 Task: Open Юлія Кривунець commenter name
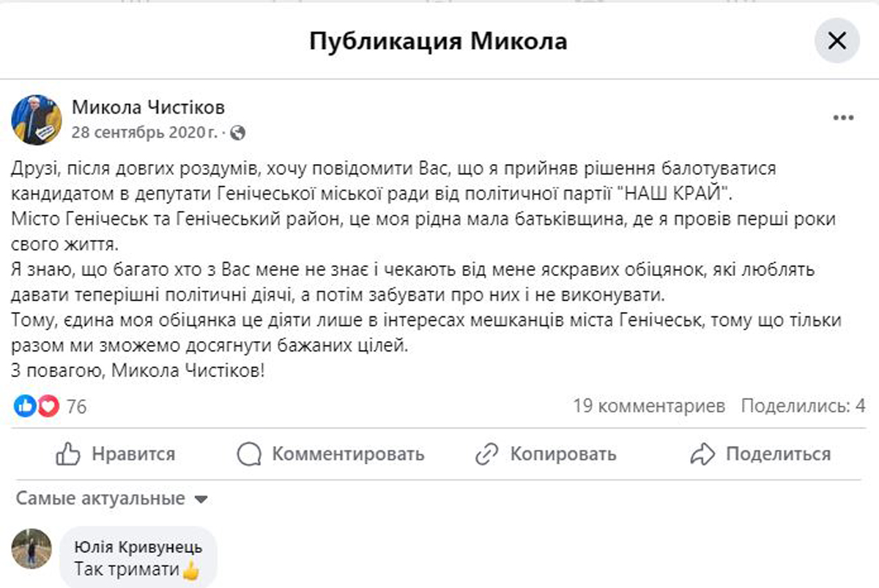(139, 547)
